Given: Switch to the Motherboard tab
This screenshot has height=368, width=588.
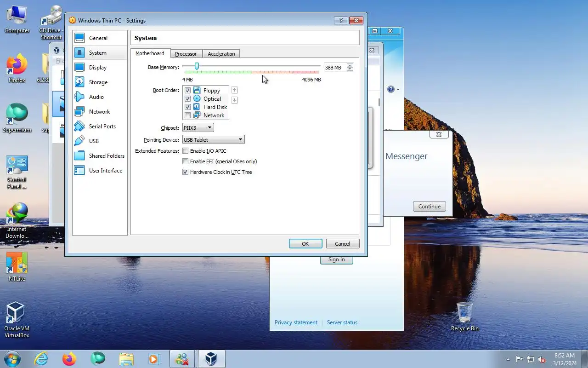Looking at the screenshot, I should 150,53.
